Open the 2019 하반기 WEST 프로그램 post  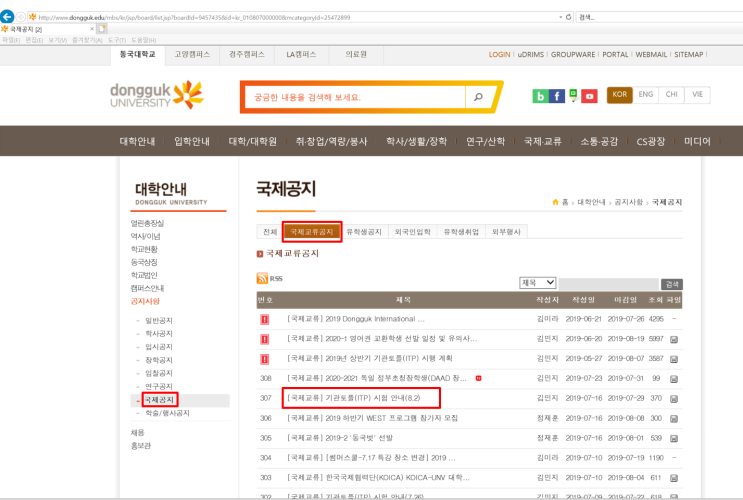[372, 418]
